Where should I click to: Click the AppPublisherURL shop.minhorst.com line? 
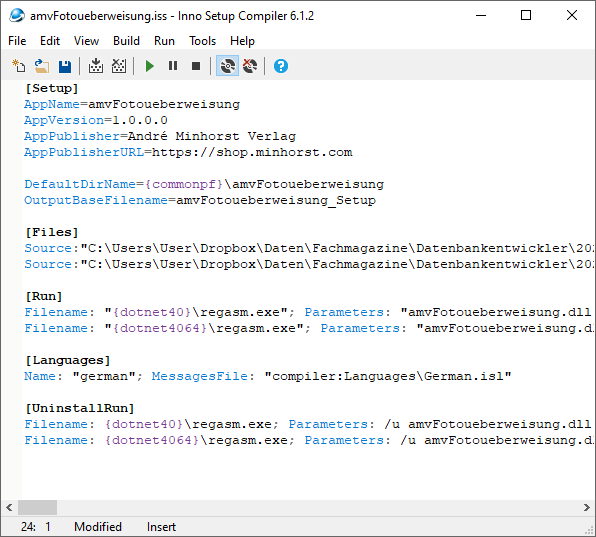click(x=188, y=152)
